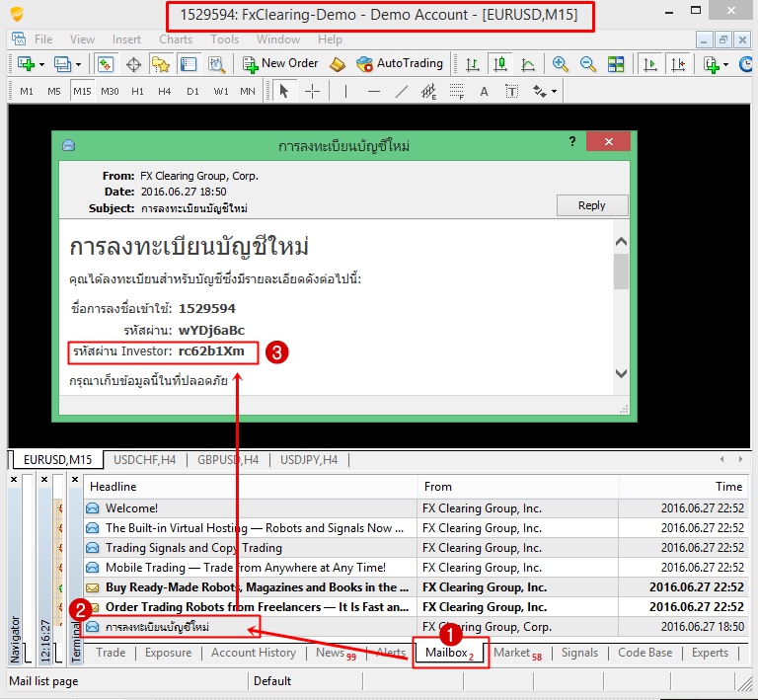758x700 pixels.
Task: Click the left arrow of chart tabs
Action: [721, 459]
